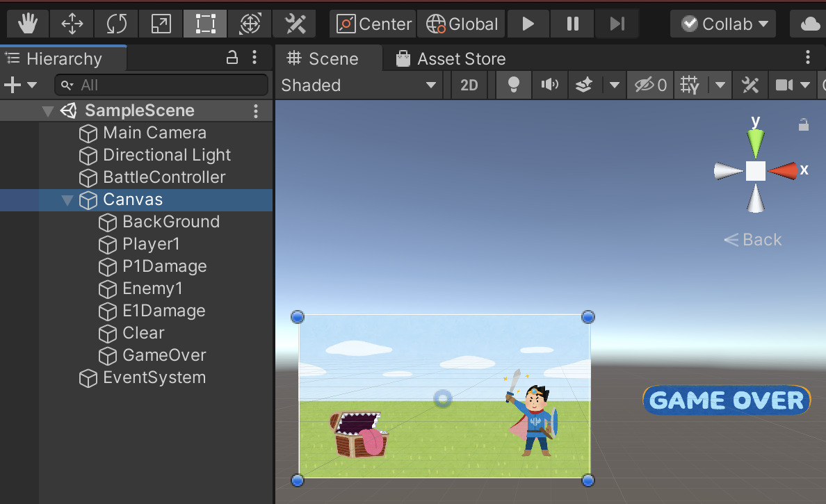Open the scene component tools icon
The height and width of the screenshot is (504, 826).
click(750, 86)
